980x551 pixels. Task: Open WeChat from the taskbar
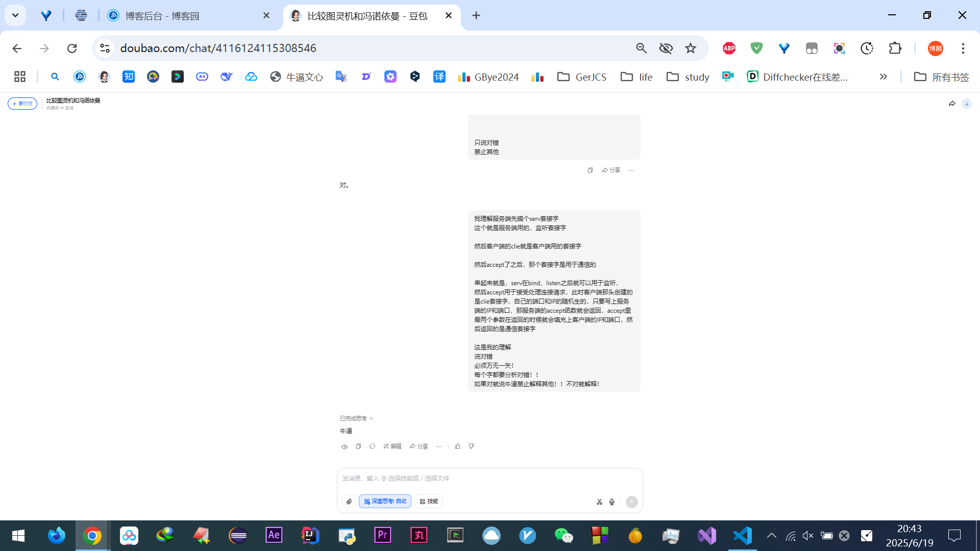point(563,536)
